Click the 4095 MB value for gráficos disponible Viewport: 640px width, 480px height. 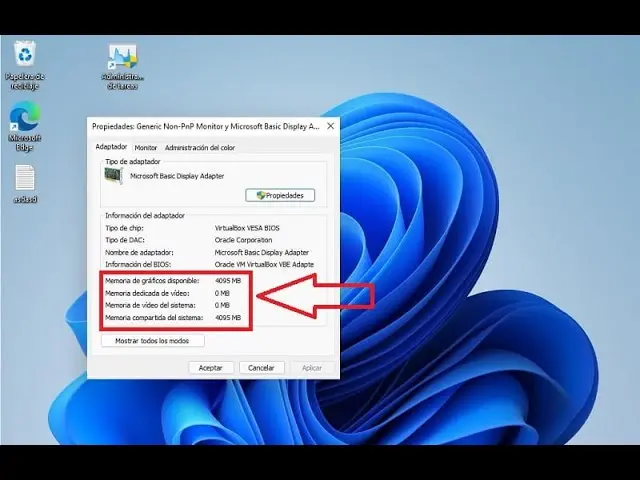pyautogui.click(x=228, y=281)
